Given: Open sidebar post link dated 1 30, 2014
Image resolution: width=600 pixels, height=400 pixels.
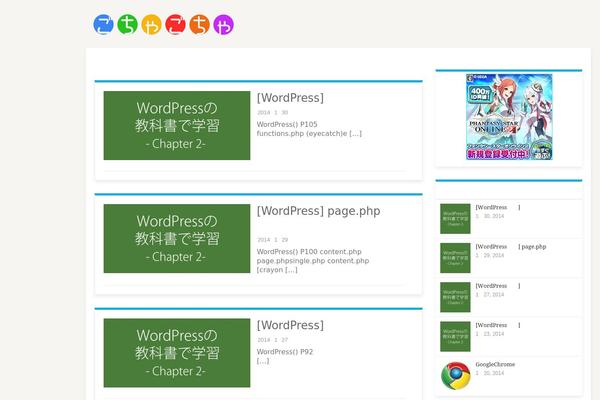Looking at the screenshot, I should click(x=498, y=207).
